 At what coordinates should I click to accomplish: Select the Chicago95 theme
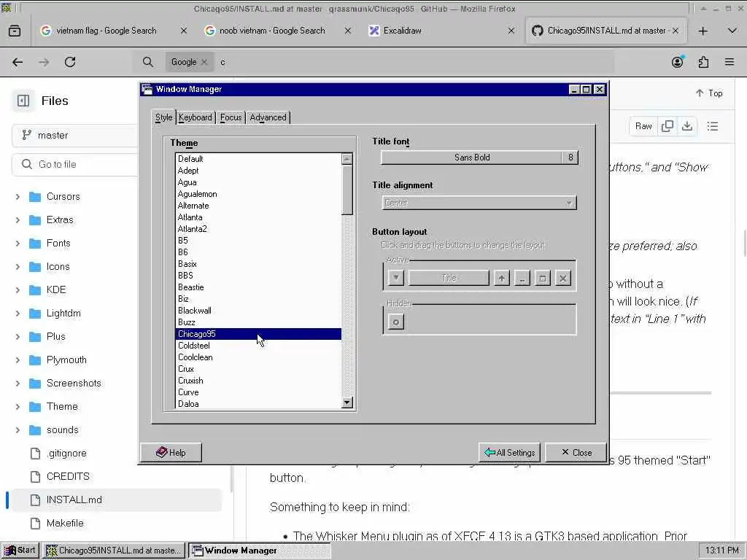258,334
